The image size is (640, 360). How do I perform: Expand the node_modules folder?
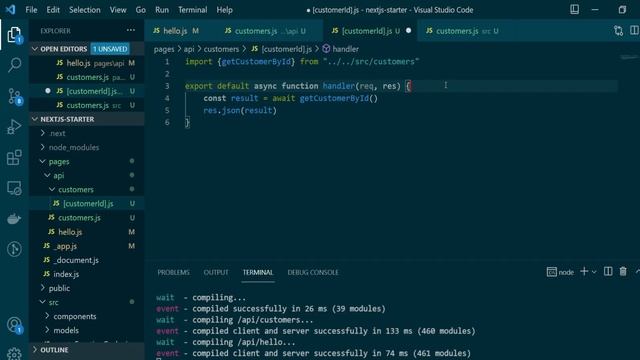(x=73, y=147)
